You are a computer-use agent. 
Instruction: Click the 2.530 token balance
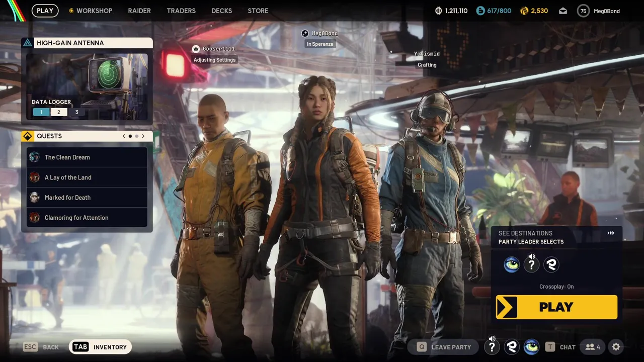tap(539, 11)
